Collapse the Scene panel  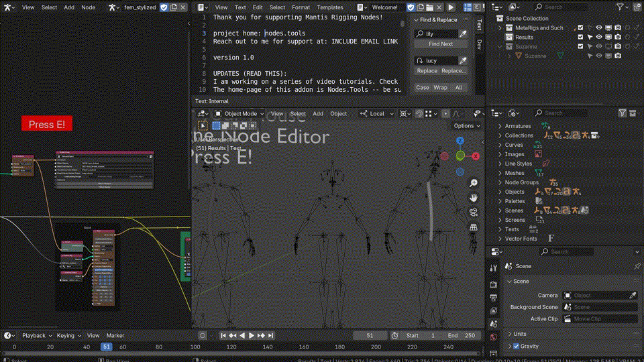click(510, 282)
